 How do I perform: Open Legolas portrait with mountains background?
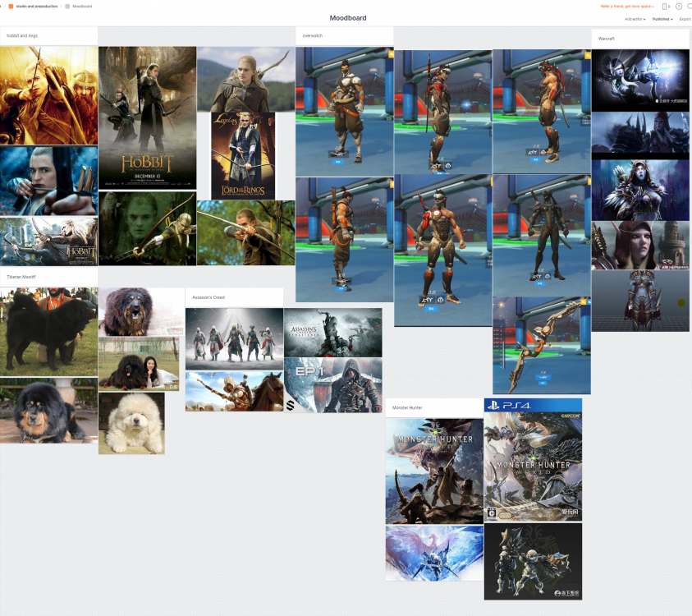pyautogui.click(x=245, y=79)
